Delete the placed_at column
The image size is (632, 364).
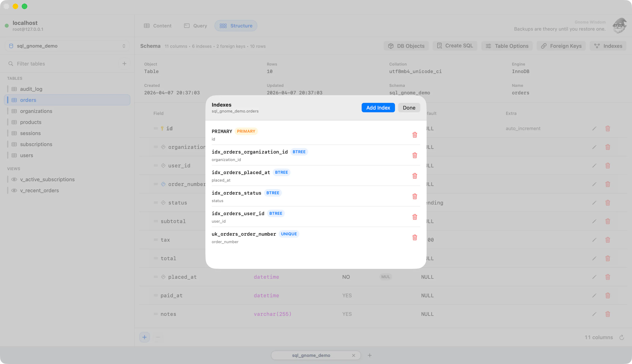[608, 277]
